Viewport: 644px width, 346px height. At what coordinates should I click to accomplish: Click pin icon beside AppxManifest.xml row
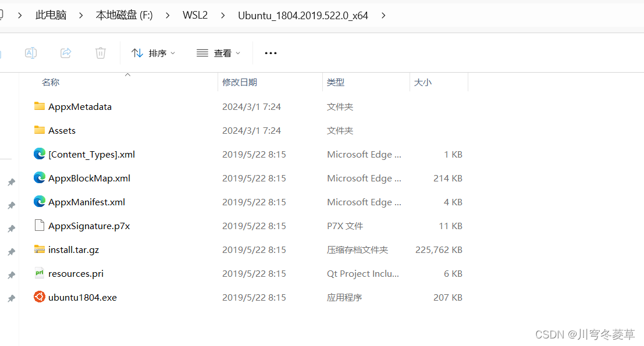(x=12, y=205)
